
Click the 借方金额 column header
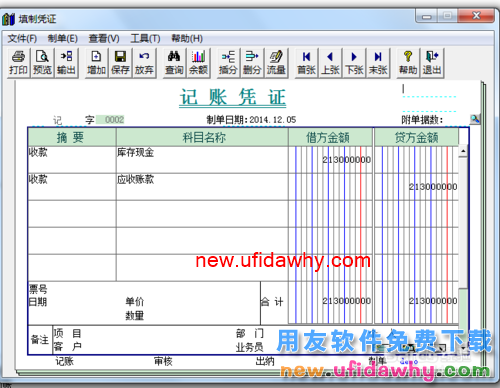pos(330,137)
